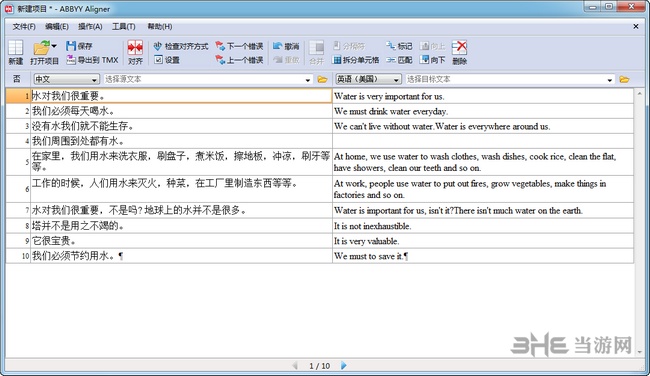The width and height of the screenshot is (650, 376).
Task: Click cell '没有水我们就不能生存。'
Action: click(x=181, y=126)
